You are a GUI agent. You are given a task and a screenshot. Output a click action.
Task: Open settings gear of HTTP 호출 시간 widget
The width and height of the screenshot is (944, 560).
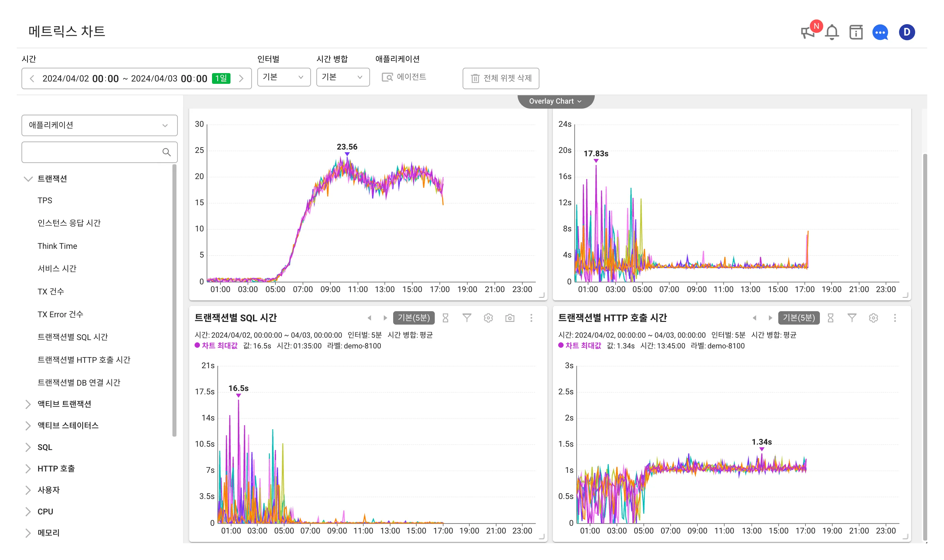point(873,318)
